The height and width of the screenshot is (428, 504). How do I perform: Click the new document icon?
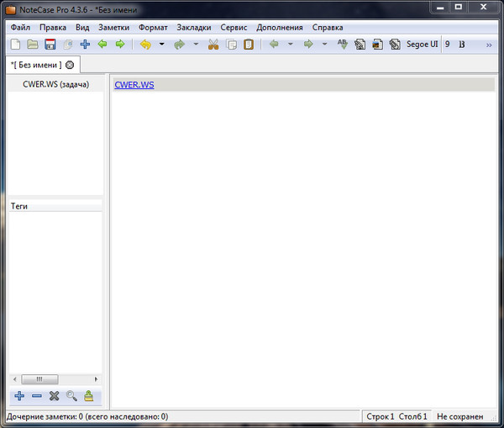coord(14,45)
